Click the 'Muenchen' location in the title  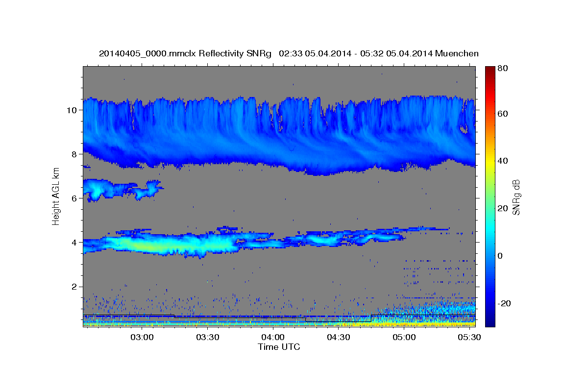(x=457, y=53)
